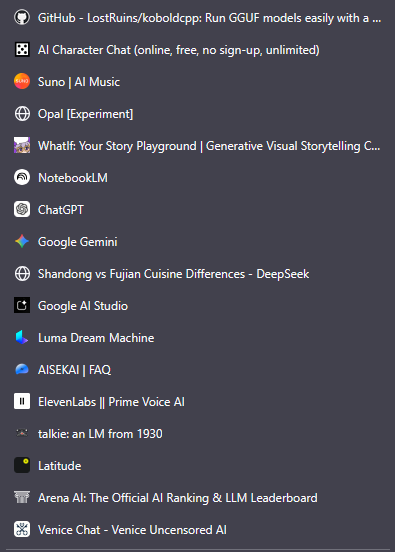Viewport: 395px width, 552px height.
Task: Click the blue AISEKAI favicon
Action: (22, 370)
